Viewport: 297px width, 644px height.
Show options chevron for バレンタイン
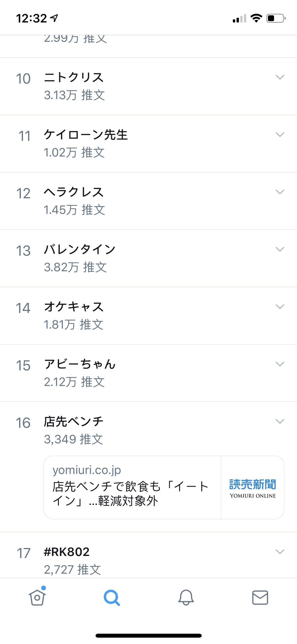(280, 249)
